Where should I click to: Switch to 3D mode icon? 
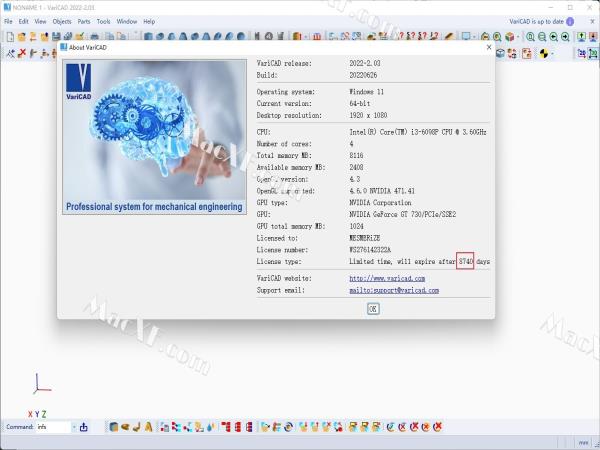(593, 54)
